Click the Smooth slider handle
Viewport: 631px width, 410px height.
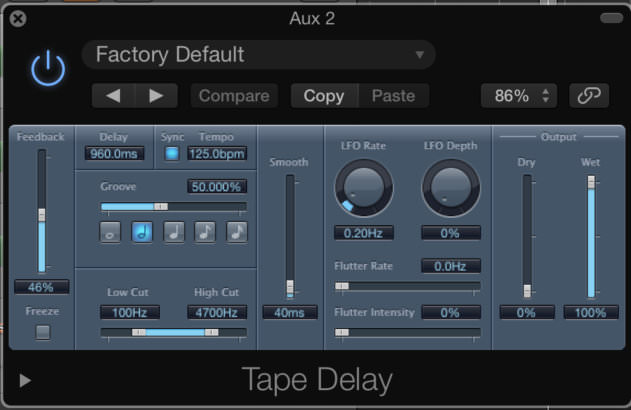coord(290,287)
